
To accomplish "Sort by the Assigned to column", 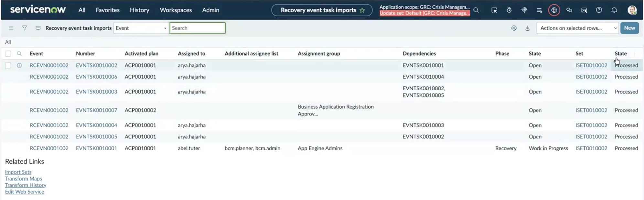I will pos(191,54).
